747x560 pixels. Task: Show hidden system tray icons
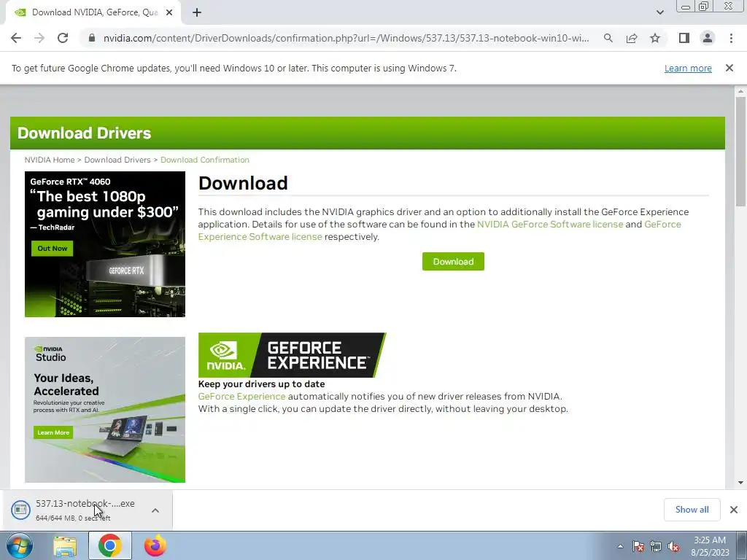pyautogui.click(x=620, y=546)
